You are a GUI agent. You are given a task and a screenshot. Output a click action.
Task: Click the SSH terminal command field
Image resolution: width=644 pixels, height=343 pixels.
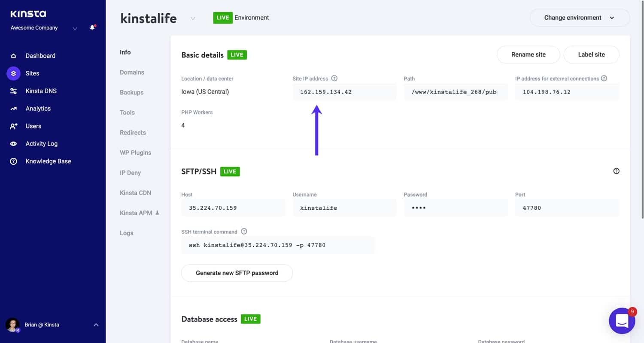click(278, 245)
